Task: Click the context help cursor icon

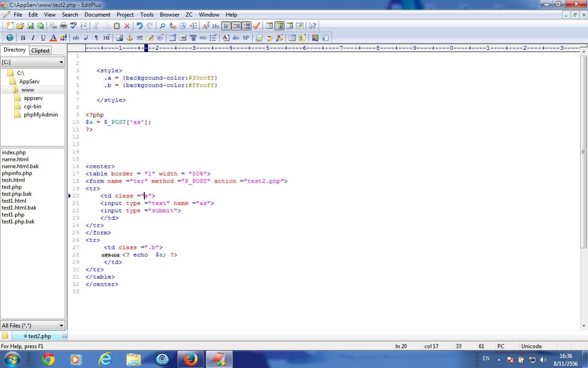Action: click(312, 26)
